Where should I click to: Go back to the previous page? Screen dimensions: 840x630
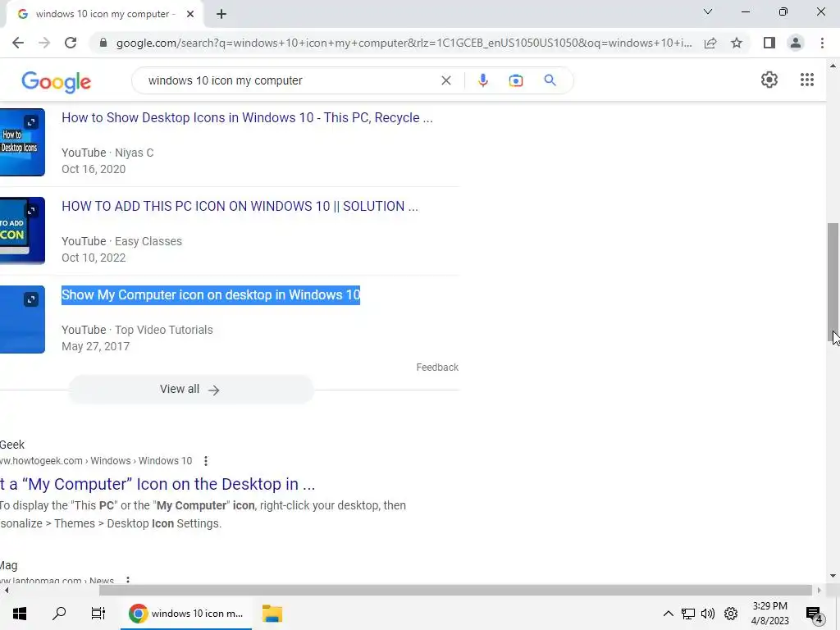pos(18,43)
